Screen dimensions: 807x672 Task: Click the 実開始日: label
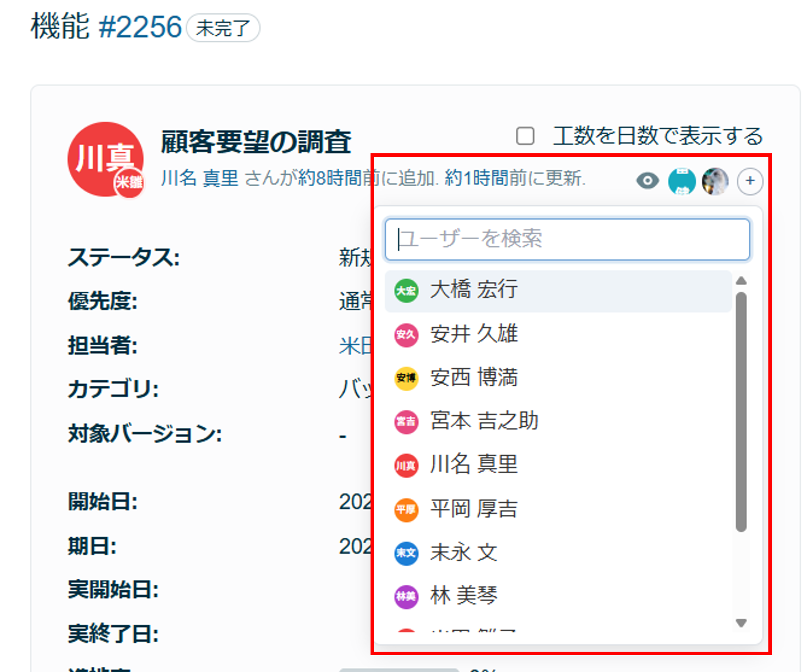point(113,589)
